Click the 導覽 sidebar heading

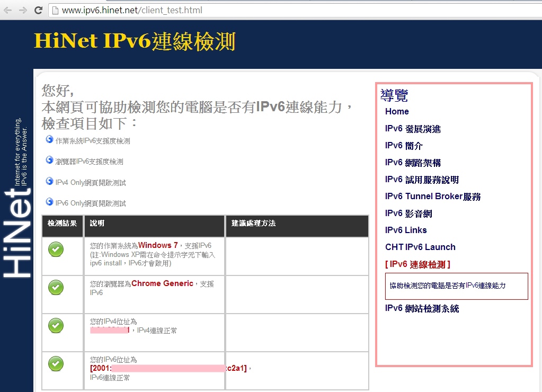point(394,95)
